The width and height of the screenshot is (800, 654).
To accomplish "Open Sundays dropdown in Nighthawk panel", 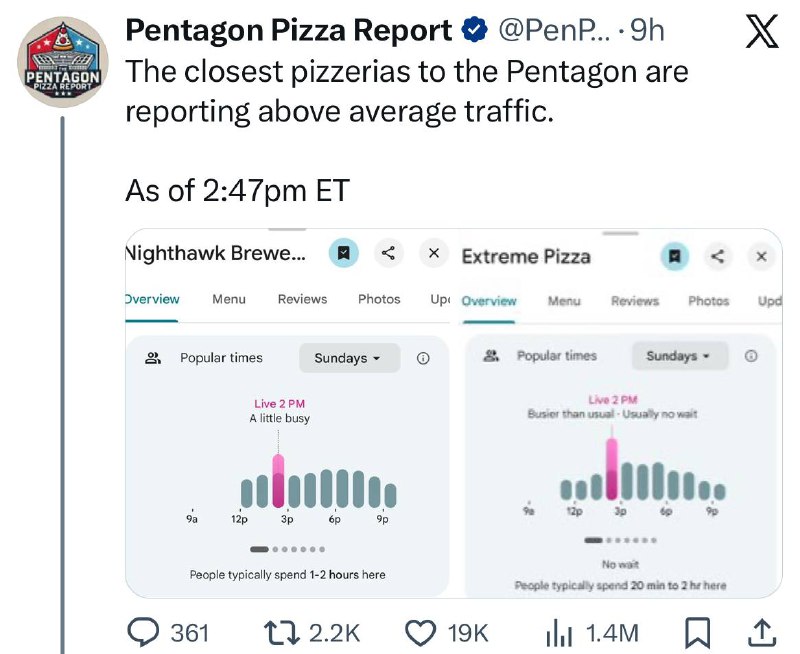I will (x=348, y=358).
